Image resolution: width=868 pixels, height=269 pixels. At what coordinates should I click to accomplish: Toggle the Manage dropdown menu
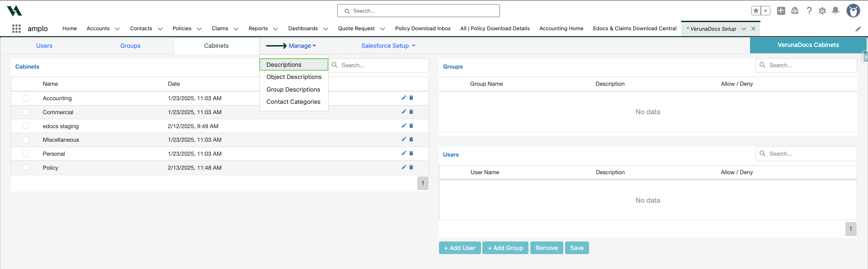click(x=302, y=46)
